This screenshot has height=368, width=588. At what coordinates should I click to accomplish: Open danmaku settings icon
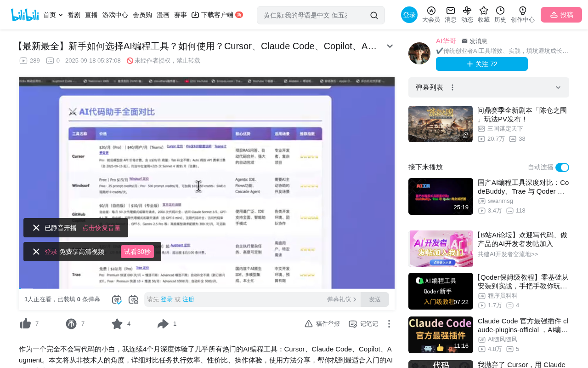pyautogui.click(x=133, y=299)
